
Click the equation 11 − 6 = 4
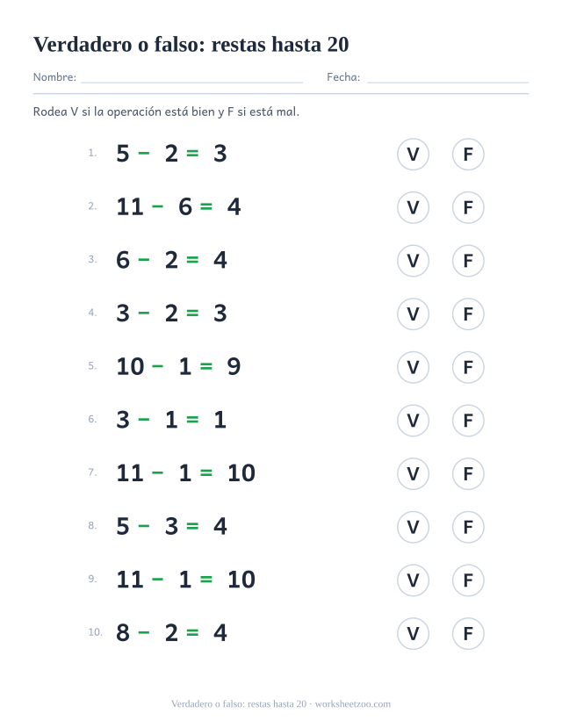tap(178, 206)
